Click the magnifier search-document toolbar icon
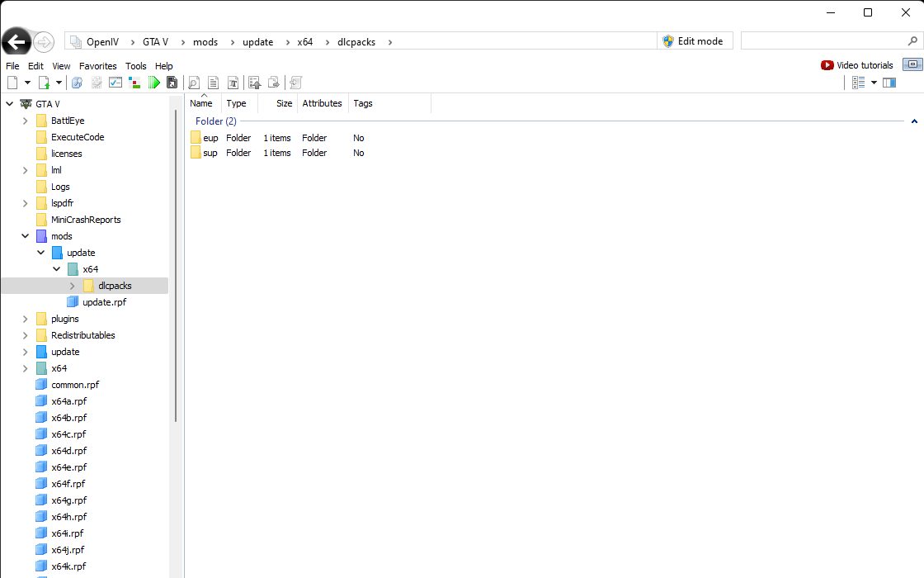Viewport: 924px width, 578px height. coord(194,83)
